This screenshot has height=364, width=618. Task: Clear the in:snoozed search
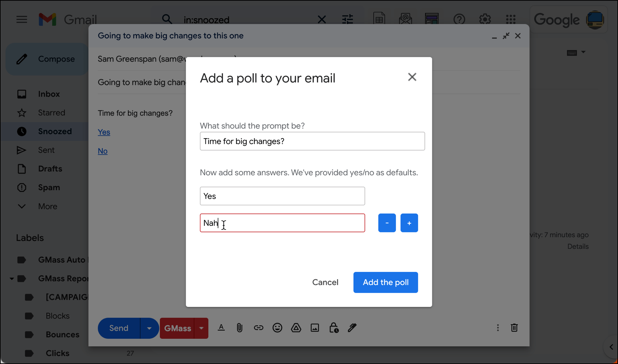point(322,19)
